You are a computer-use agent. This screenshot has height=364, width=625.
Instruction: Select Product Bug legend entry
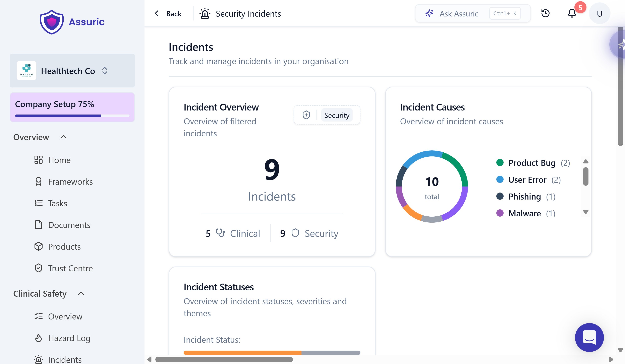533,163
